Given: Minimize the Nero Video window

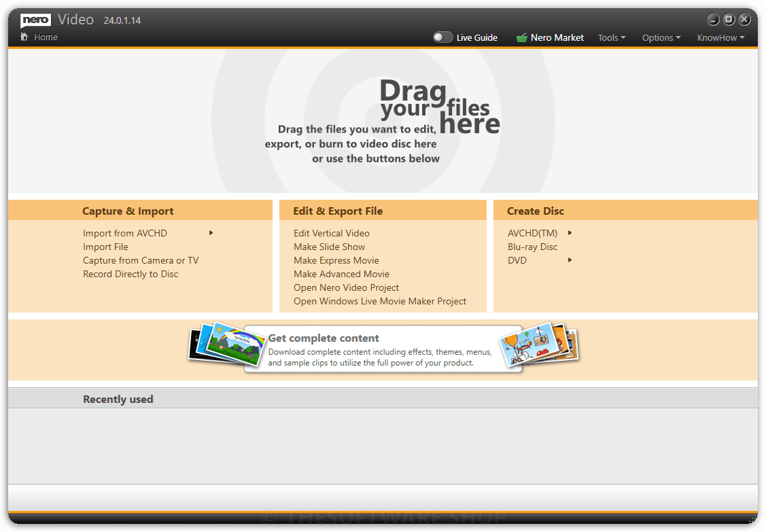Looking at the screenshot, I should tap(713, 20).
